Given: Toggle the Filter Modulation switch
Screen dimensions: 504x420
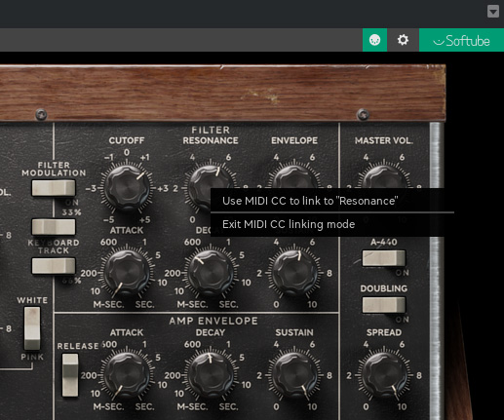Looking at the screenshot, I should pos(54,188).
